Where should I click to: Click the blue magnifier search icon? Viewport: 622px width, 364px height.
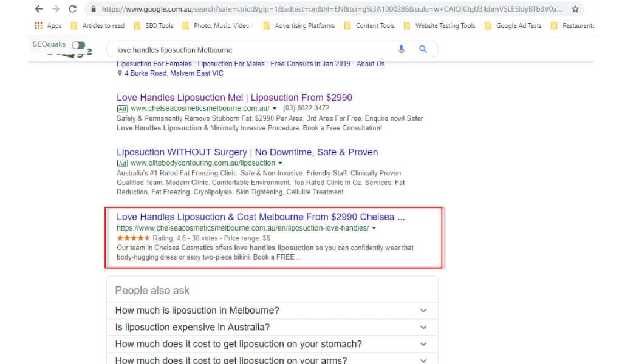pos(423,50)
